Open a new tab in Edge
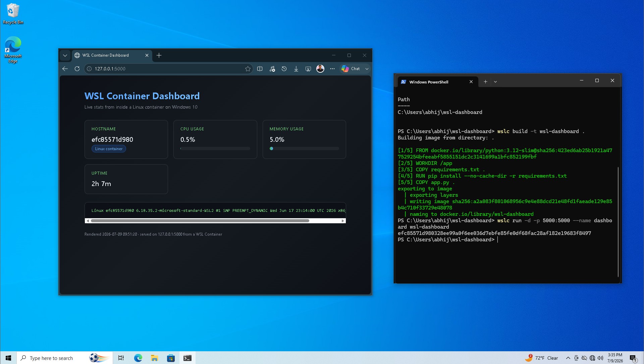 pos(159,55)
